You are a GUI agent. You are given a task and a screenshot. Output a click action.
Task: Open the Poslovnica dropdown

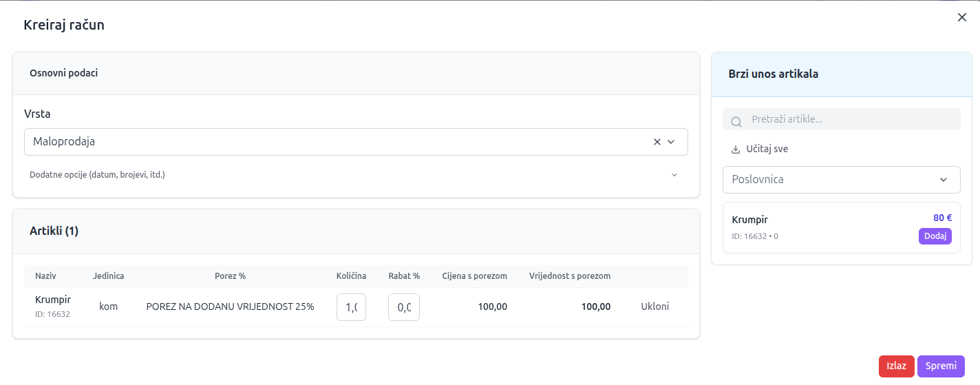(841, 180)
